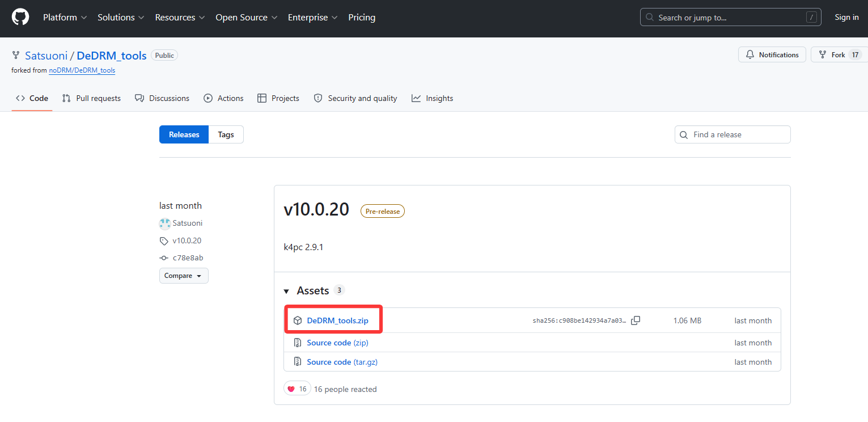Switch to the Actions tab

(223, 98)
